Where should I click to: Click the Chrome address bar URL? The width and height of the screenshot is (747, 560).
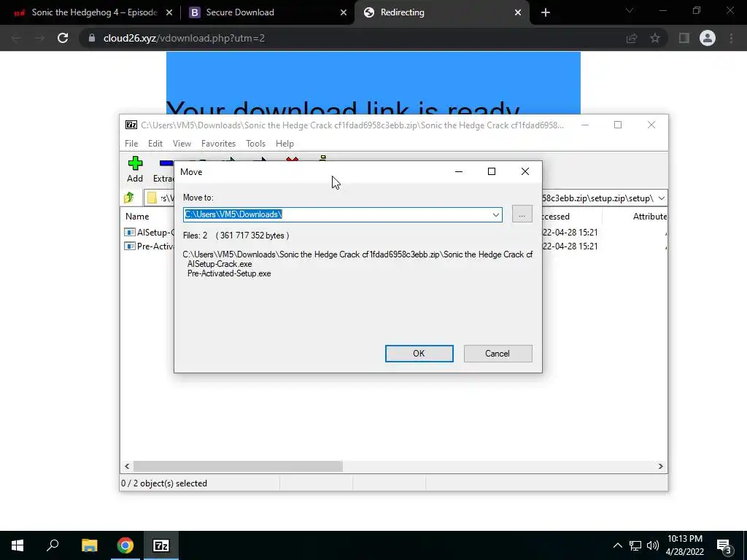click(184, 38)
